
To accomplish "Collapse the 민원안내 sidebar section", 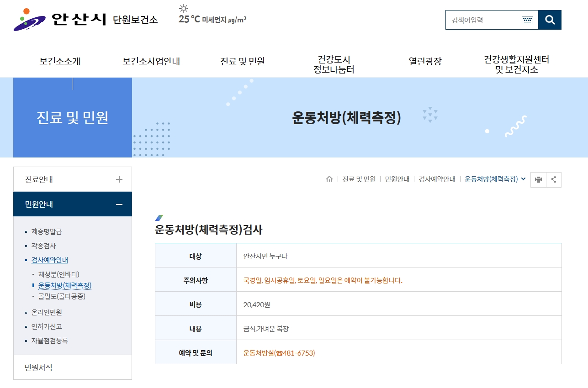I will pos(119,204).
